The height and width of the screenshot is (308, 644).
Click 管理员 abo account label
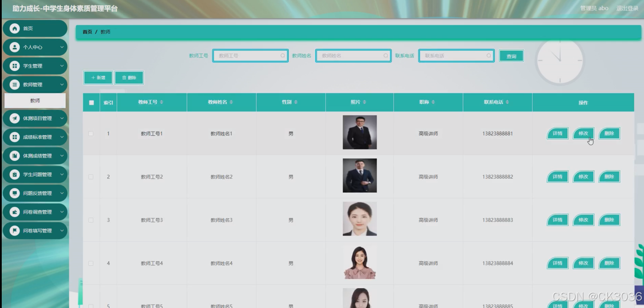(594, 8)
